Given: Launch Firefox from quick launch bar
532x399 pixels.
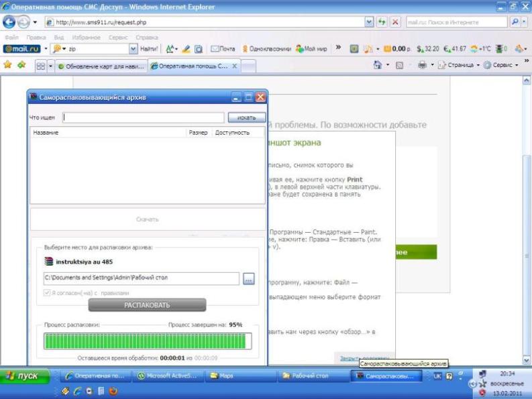Looking at the screenshot, I should (x=113, y=390).
